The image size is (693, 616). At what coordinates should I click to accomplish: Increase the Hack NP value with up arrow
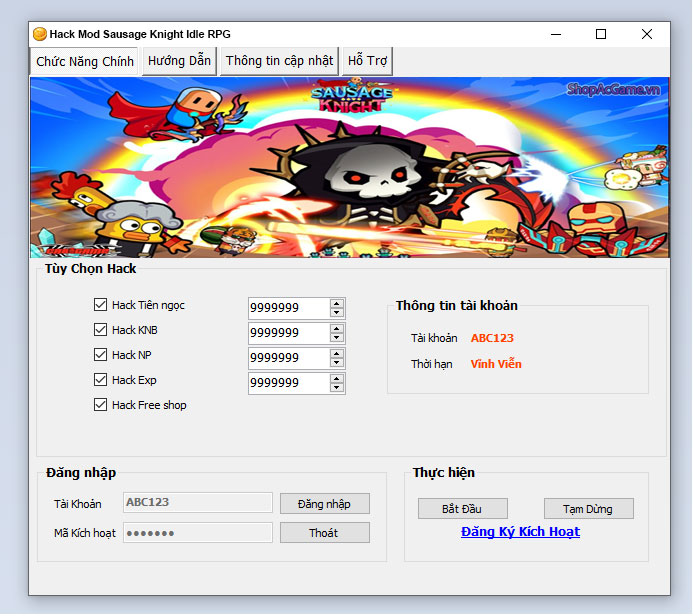[x=337, y=354]
